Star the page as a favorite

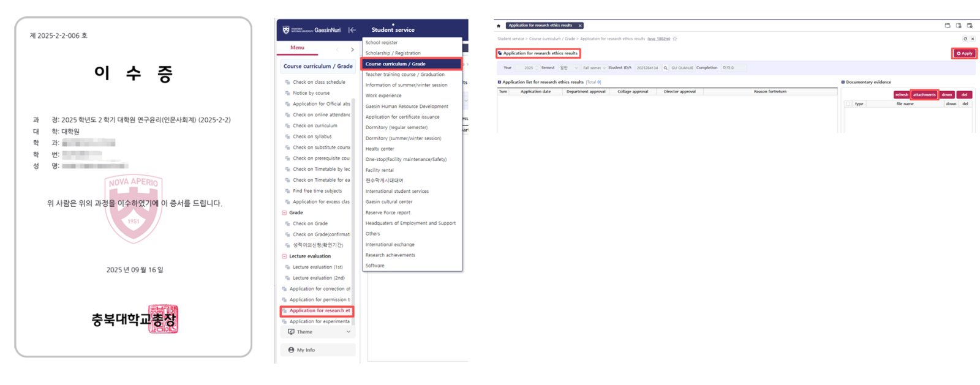coord(675,39)
